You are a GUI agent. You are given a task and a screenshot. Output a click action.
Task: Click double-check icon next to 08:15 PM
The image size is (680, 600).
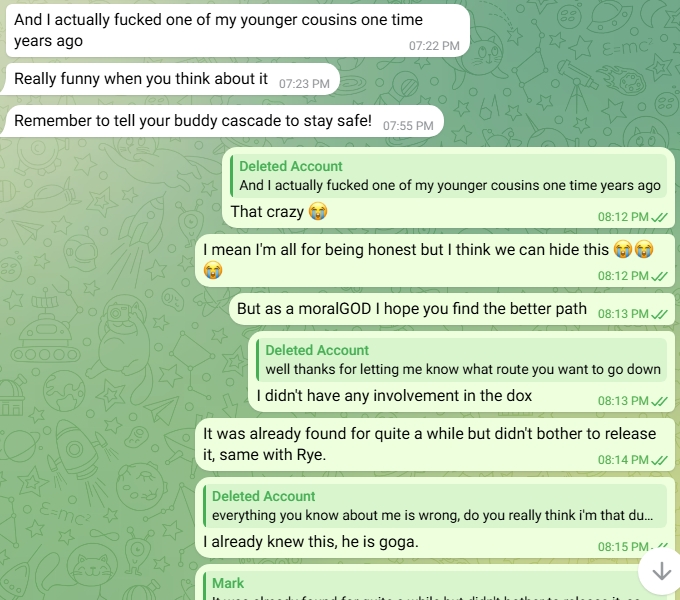click(660, 547)
